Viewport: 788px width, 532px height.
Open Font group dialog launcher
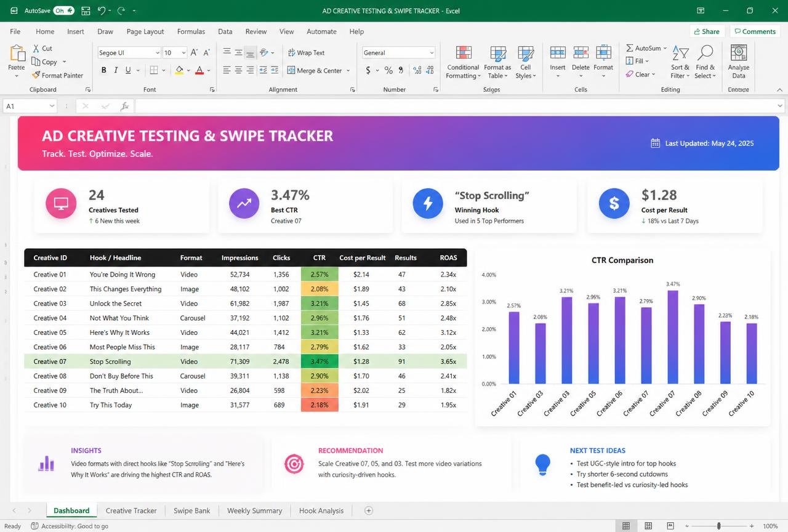coord(212,90)
